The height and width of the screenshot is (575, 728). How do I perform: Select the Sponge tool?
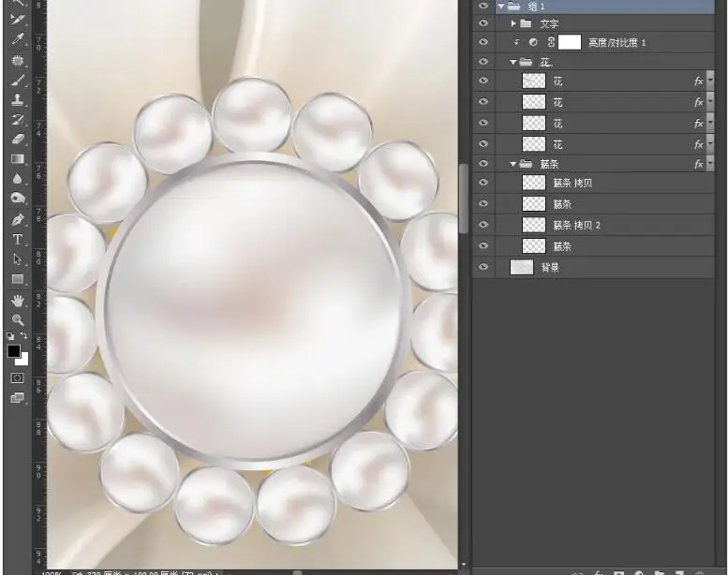pos(18,199)
